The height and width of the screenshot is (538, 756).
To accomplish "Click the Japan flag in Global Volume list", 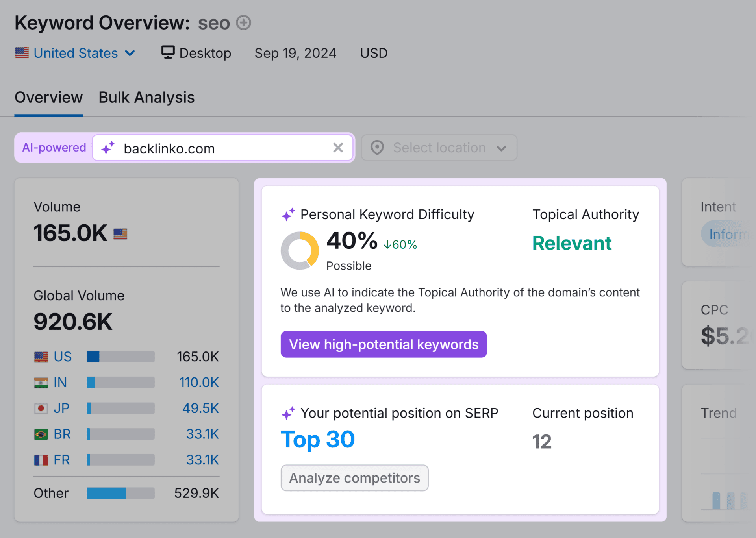I will pos(42,408).
